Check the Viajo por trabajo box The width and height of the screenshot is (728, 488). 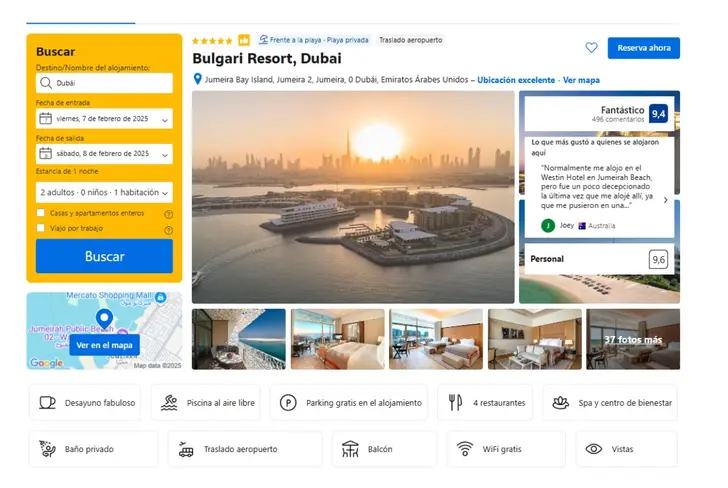pos(41,228)
